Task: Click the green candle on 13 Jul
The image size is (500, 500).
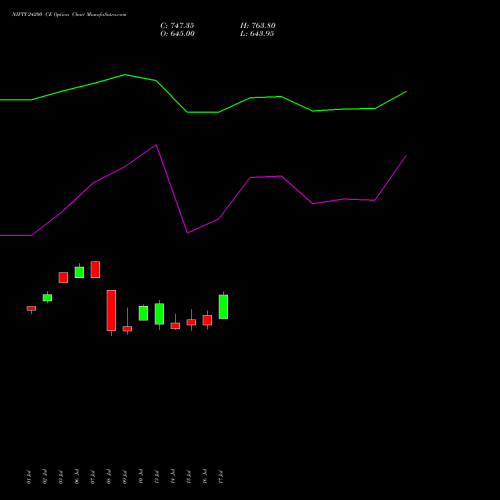Action: click(159, 314)
